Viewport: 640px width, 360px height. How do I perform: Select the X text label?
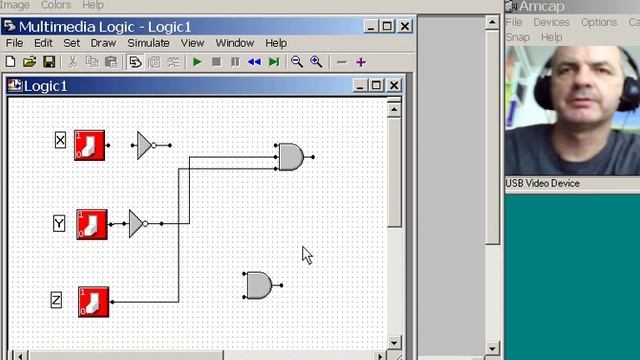tap(60, 140)
